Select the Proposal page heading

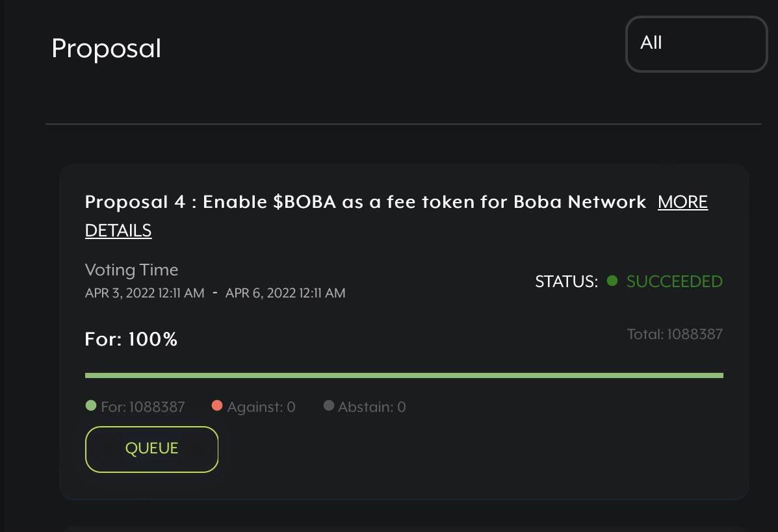click(x=106, y=48)
